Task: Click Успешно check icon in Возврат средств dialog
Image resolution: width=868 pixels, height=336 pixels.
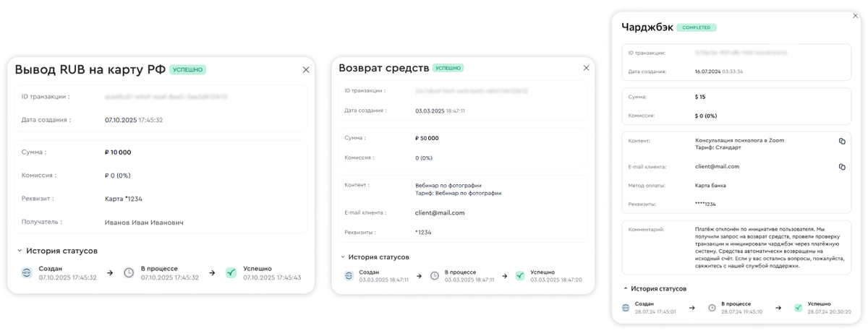Action: pyautogui.click(x=519, y=276)
